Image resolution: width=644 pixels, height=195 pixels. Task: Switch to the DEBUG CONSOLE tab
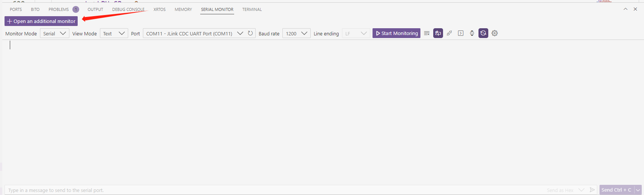(x=128, y=9)
